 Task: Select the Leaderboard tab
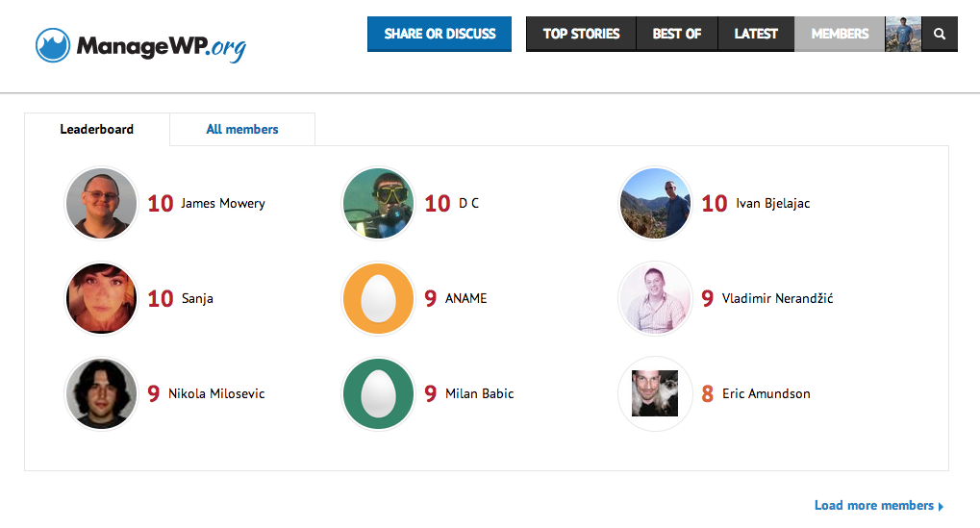point(97,129)
